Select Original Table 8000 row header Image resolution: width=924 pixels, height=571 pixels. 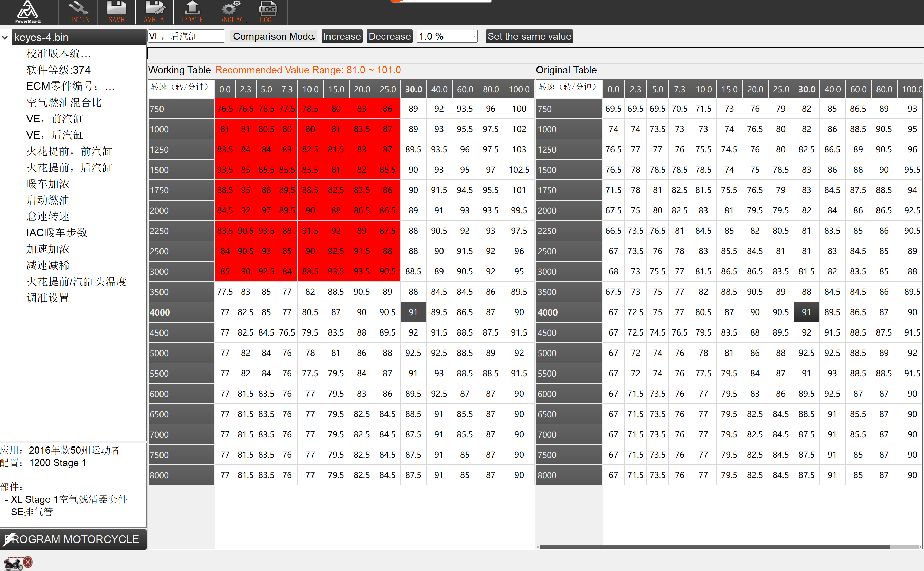[x=569, y=475]
